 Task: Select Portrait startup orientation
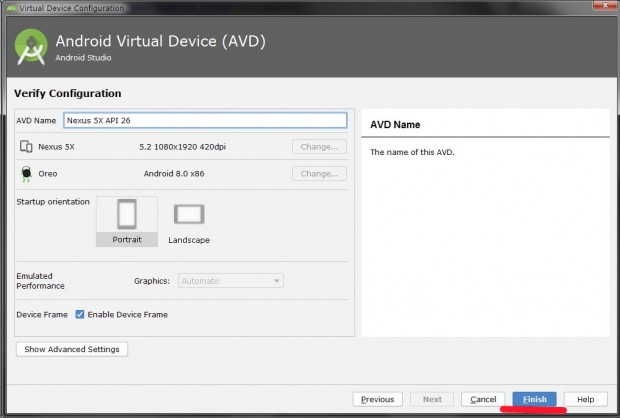coord(126,221)
